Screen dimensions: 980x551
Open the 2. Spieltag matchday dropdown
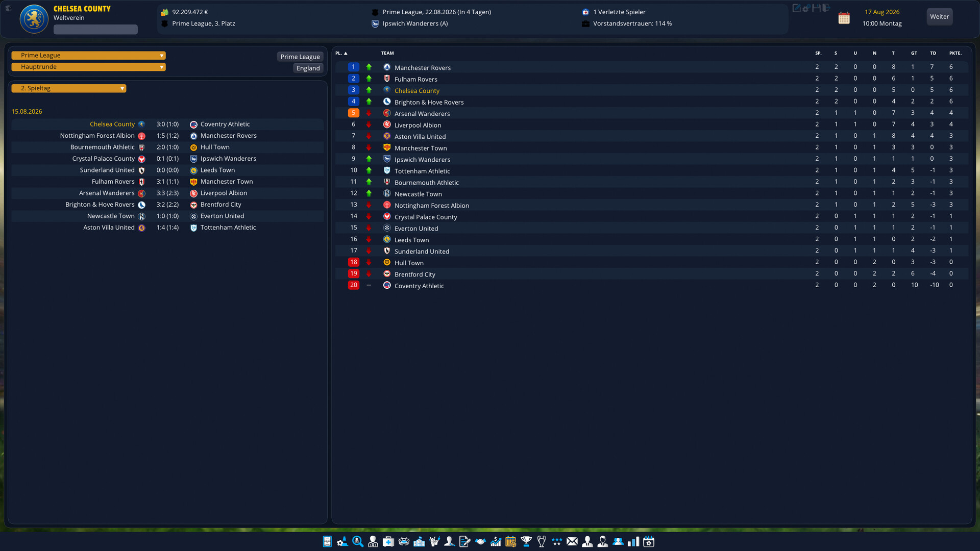pos(69,88)
